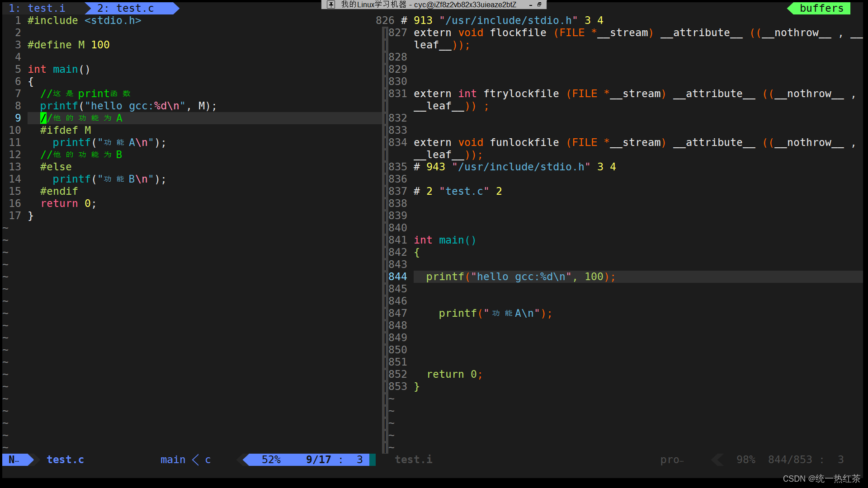868x488 pixels.
Task: Place cursor on line 1 #include <stdio.h>
Action: (x=85, y=20)
